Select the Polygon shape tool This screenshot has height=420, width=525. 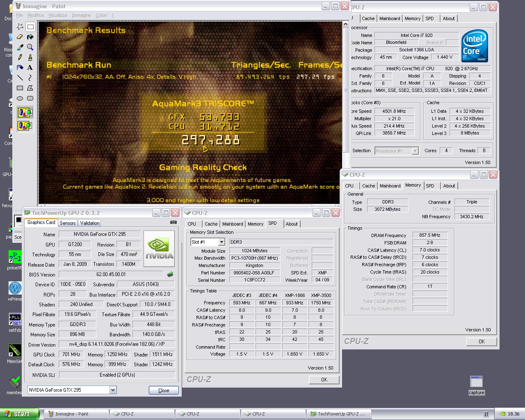coord(30,88)
